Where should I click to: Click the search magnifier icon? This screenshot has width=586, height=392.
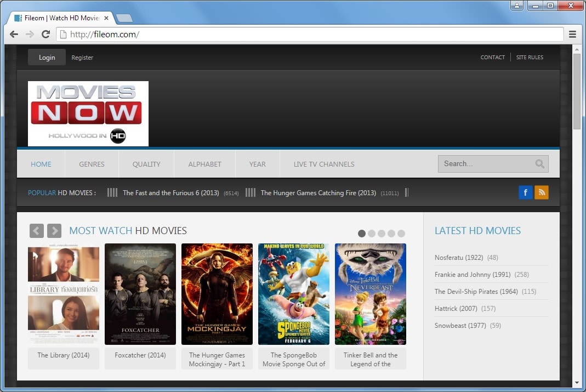[539, 164]
